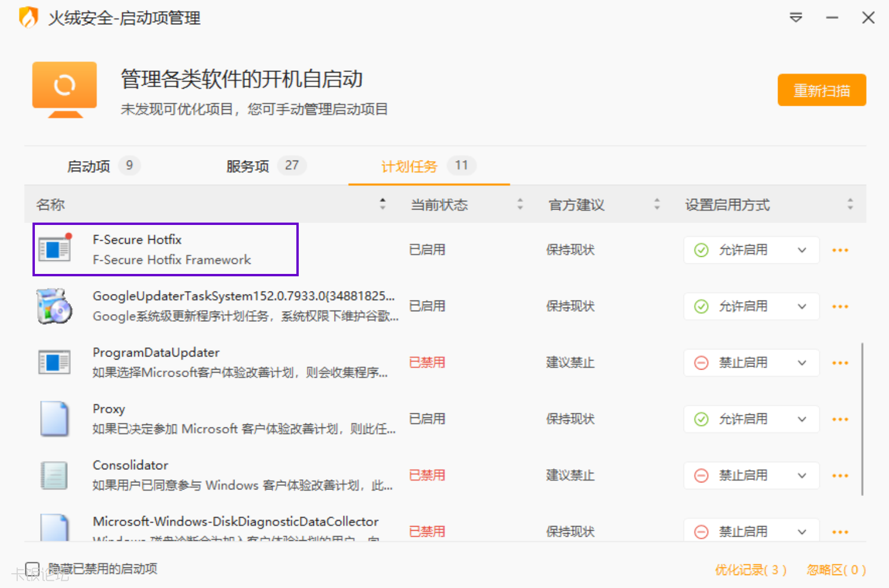Viewport: 889px width, 588px height.
Task: Sort list by 当前状态 column arrows
Action: (x=520, y=204)
